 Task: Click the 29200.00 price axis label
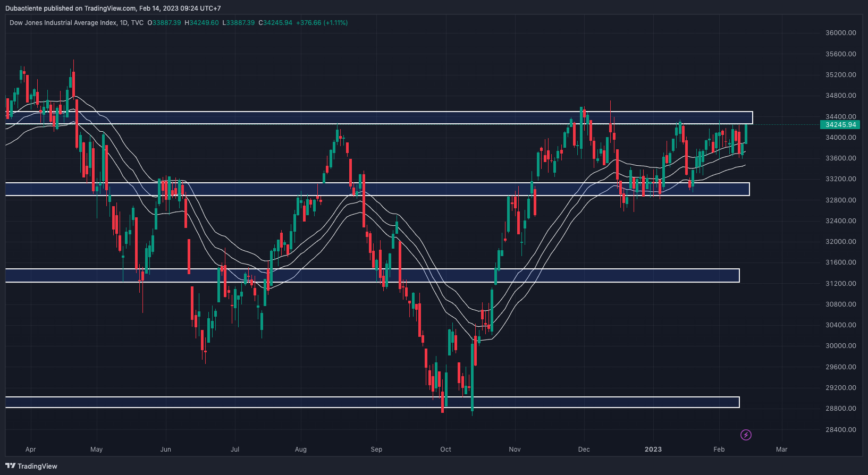tap(840, 388)
